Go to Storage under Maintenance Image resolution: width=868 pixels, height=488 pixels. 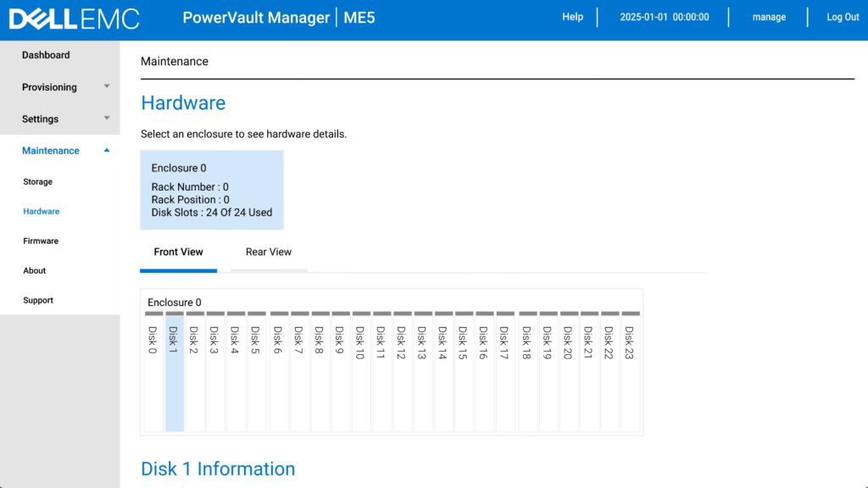click(x=38, y=182)
